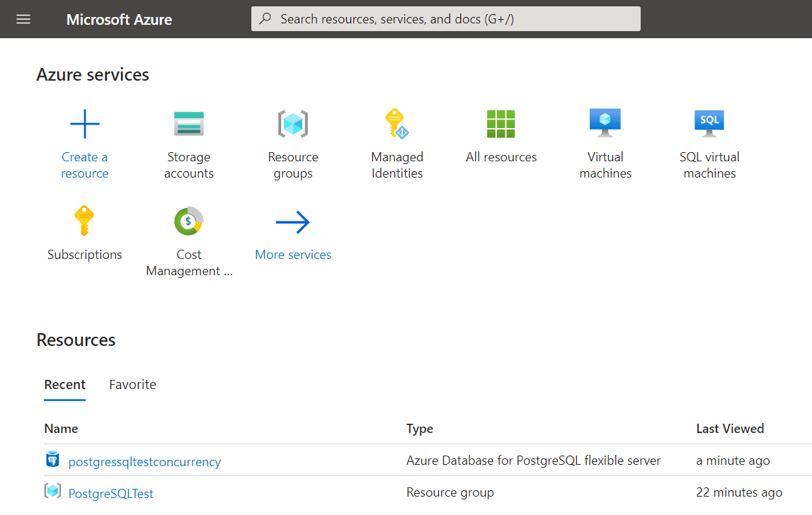Open the hamburger portal menu
Screen dimensions: 812x515
(x=23, y=19)
